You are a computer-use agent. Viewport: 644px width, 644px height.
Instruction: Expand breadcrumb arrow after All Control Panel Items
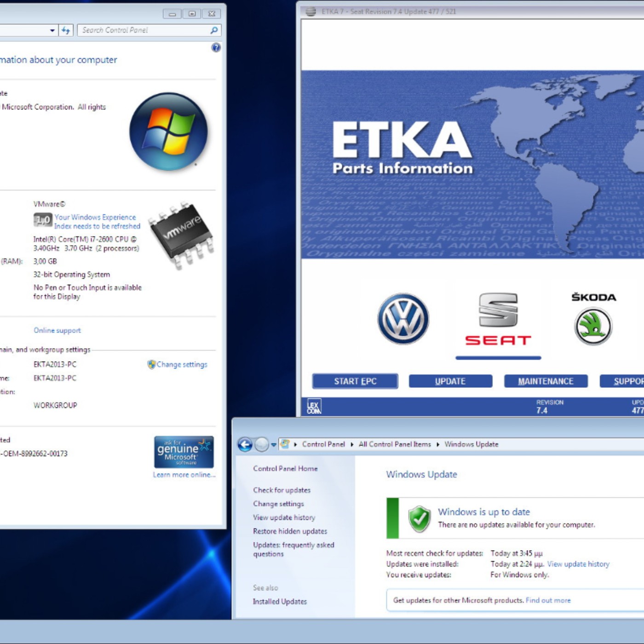pos(438,444)
